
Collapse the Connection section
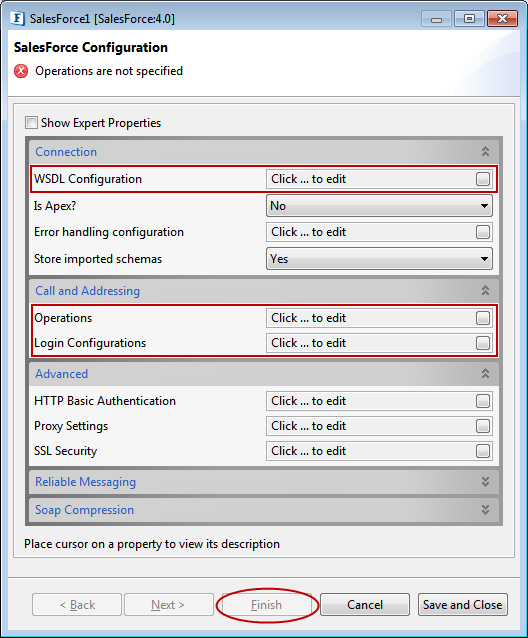(x=485, y=152)
